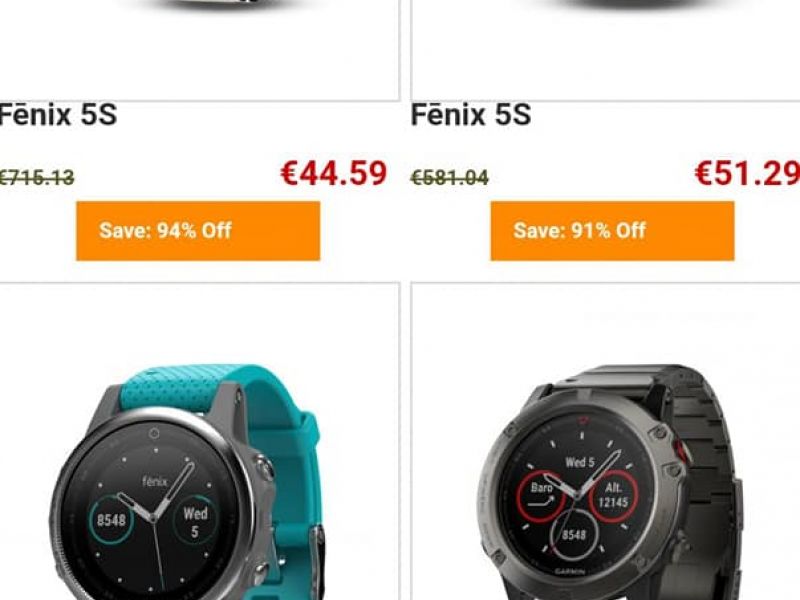Click the Save: 91% Off button
The image size is (800, 600).
click(x=612, y=231)
